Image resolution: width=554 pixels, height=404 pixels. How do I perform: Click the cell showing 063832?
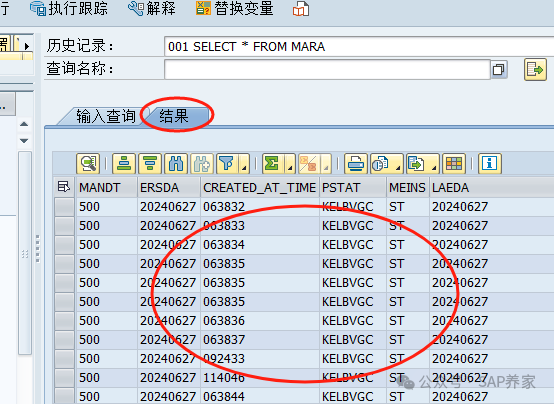click(x=260, y=206)
